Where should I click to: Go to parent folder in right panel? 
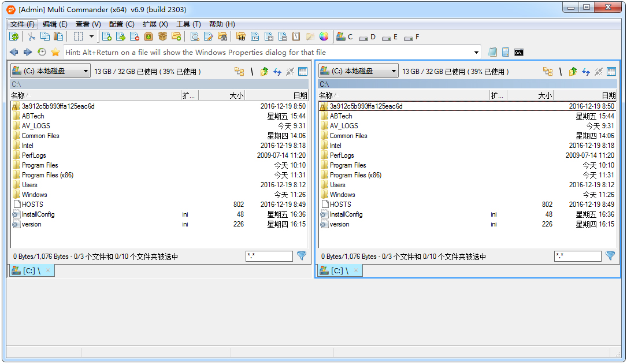(573, 72)
